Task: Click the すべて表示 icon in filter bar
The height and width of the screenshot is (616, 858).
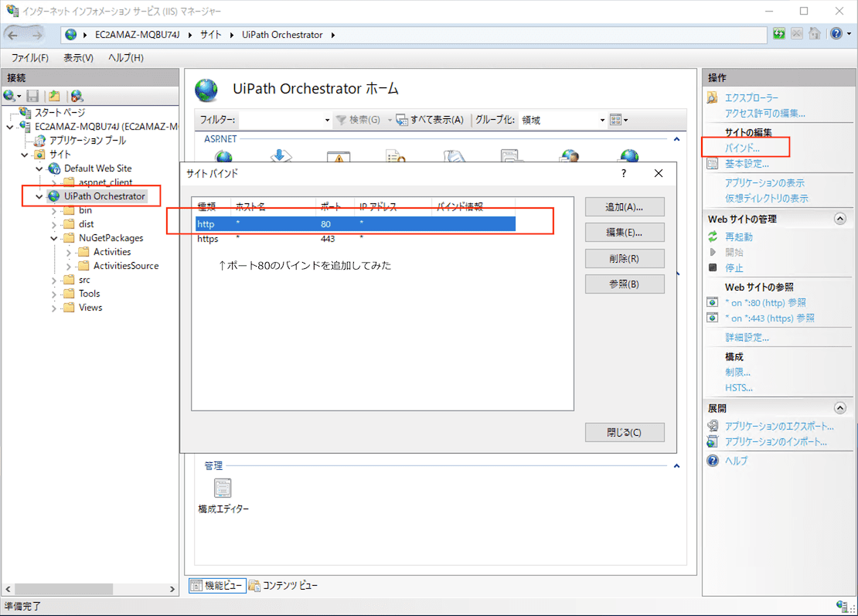Action: 402,119
